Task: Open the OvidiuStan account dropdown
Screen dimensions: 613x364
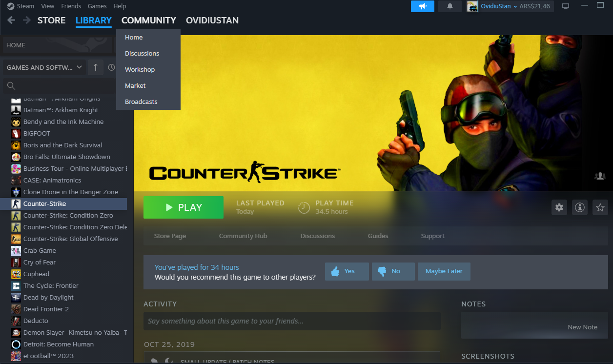Action: point(498,6)
